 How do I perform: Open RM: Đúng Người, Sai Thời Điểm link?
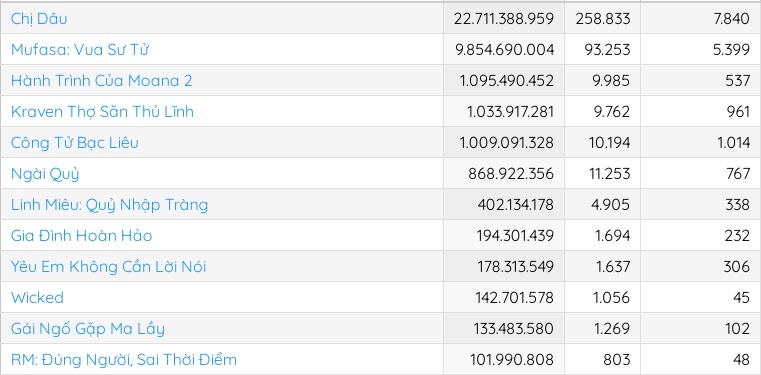(x=124, y=360)
